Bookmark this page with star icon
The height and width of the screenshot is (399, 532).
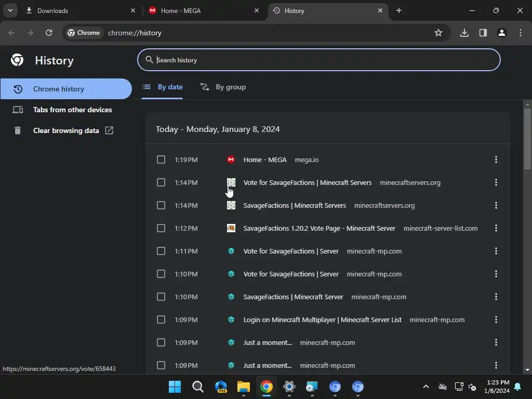pos(438,33)
